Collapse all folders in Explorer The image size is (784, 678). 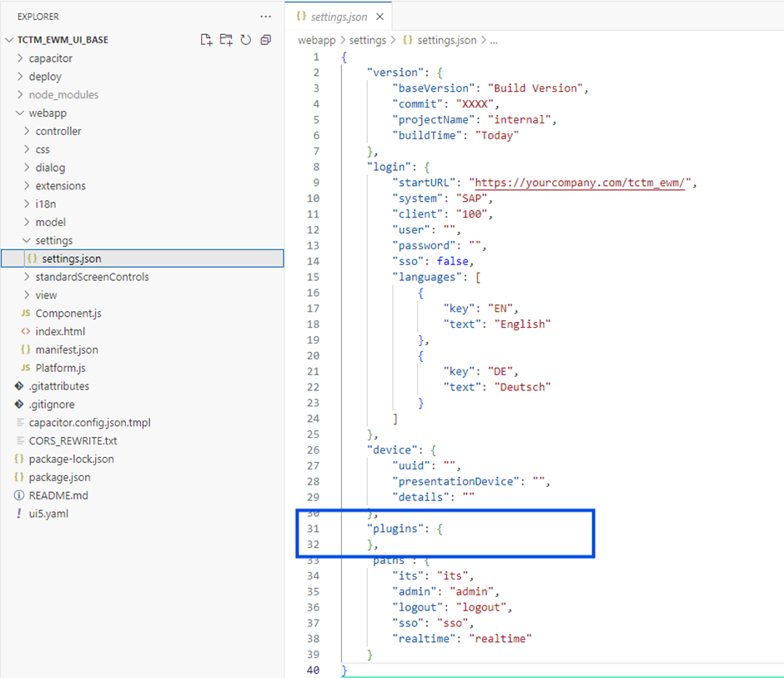point(266,40)
